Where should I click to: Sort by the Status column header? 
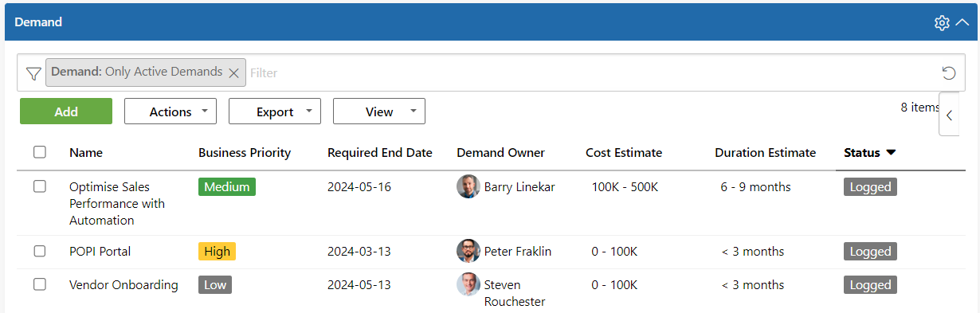tap(862, 152)
